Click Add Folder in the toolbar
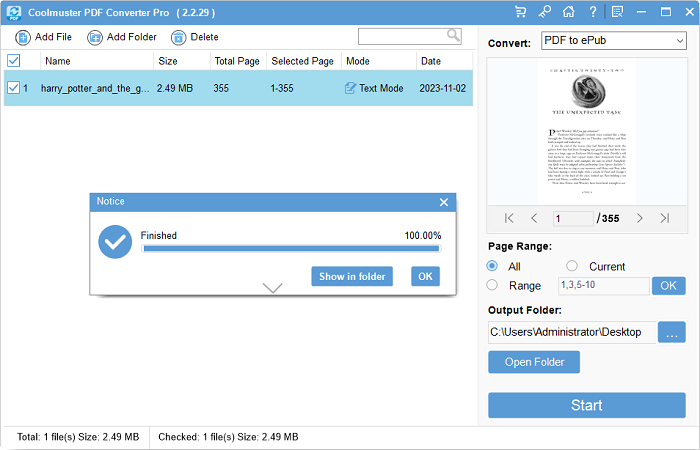This screenshot has width=700, height=450. coord(122,37)
